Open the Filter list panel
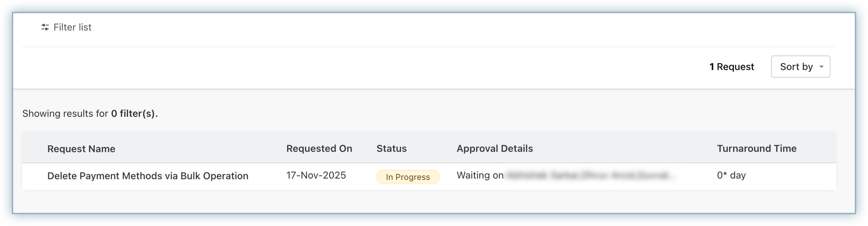This screenshot has height=226, width=868. [72, 28]
